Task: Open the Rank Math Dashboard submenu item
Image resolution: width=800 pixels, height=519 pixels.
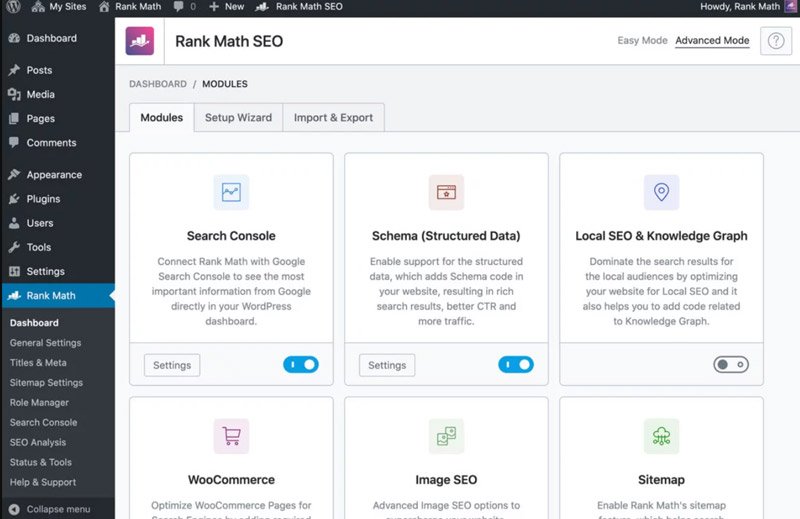Action: coord(34,323)
